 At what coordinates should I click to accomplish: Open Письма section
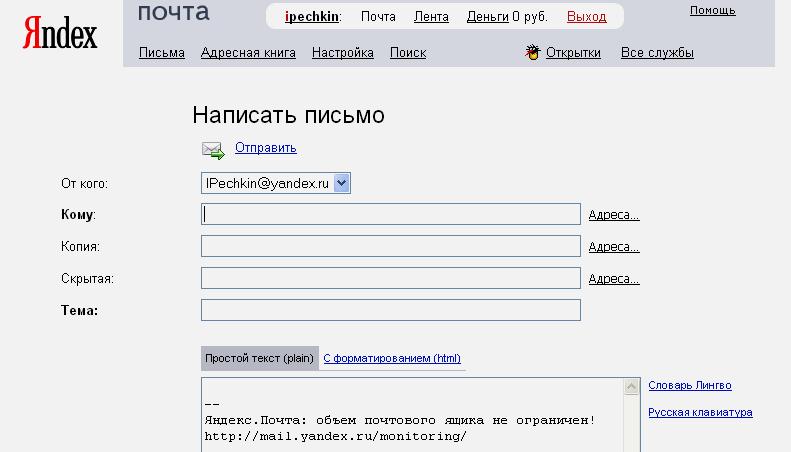161,52
